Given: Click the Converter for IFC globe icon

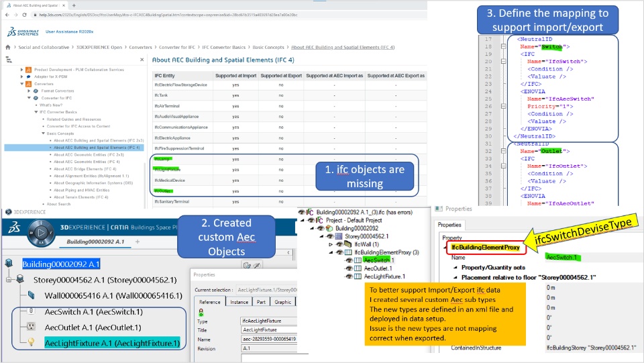Looking at the screenshot, I should 36,98.
